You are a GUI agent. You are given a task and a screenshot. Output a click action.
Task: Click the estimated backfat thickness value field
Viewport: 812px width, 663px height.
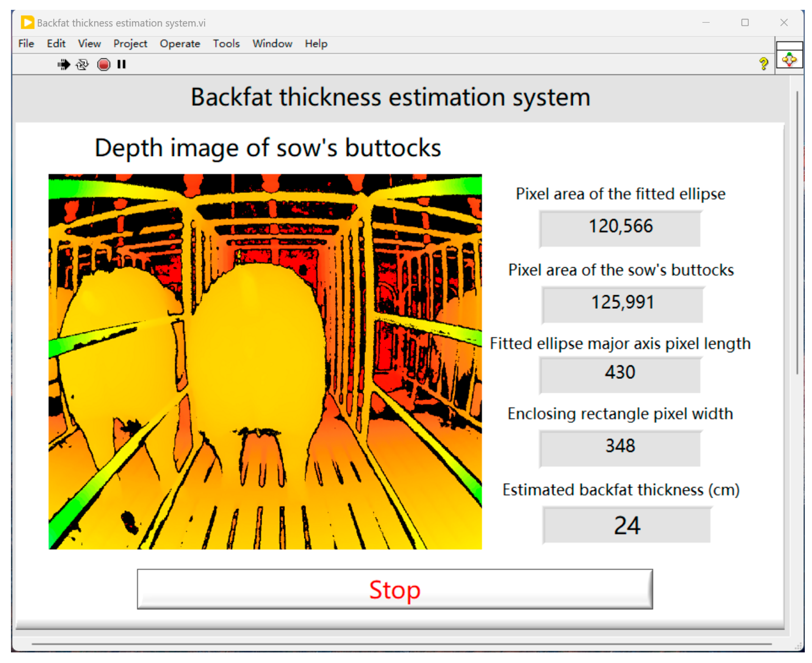coord(627,526)
